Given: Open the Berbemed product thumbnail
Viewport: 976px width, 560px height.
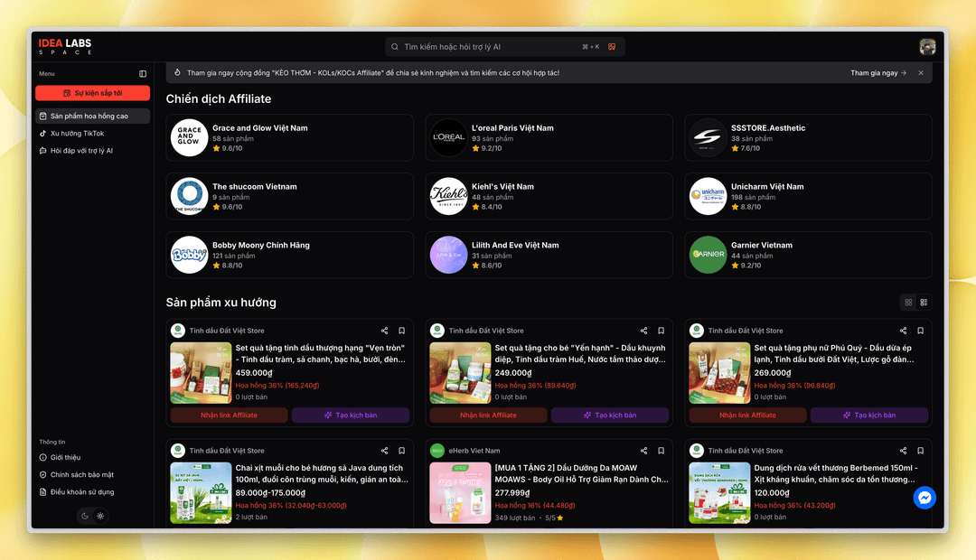Looking at the screenshot, I should [x=719, y=493].
